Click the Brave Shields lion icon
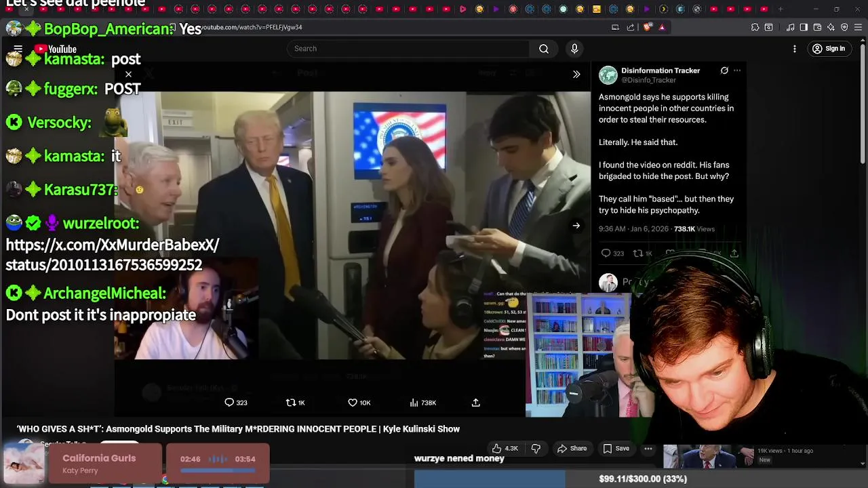This screenshot has width=868, height=488. click(x=648, y=27)
